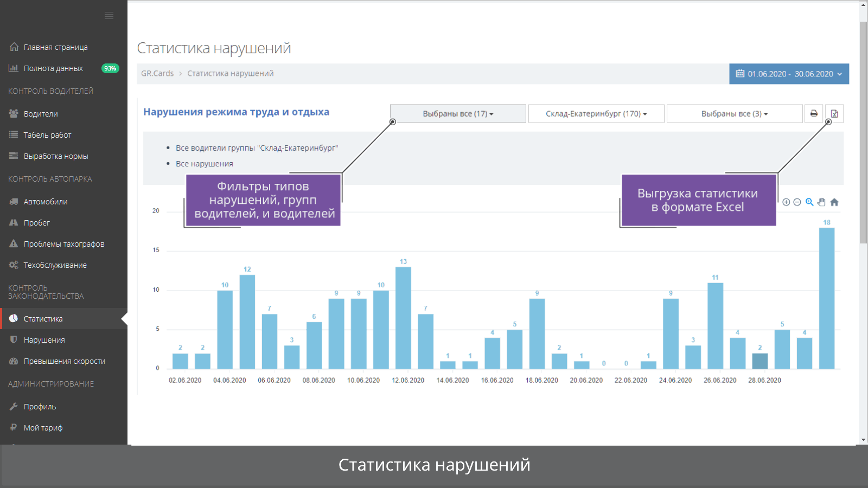Viewport: 868px width, 488px height.
Task: Click the page vertical scrollbar thumb
Action: [863, 133]
